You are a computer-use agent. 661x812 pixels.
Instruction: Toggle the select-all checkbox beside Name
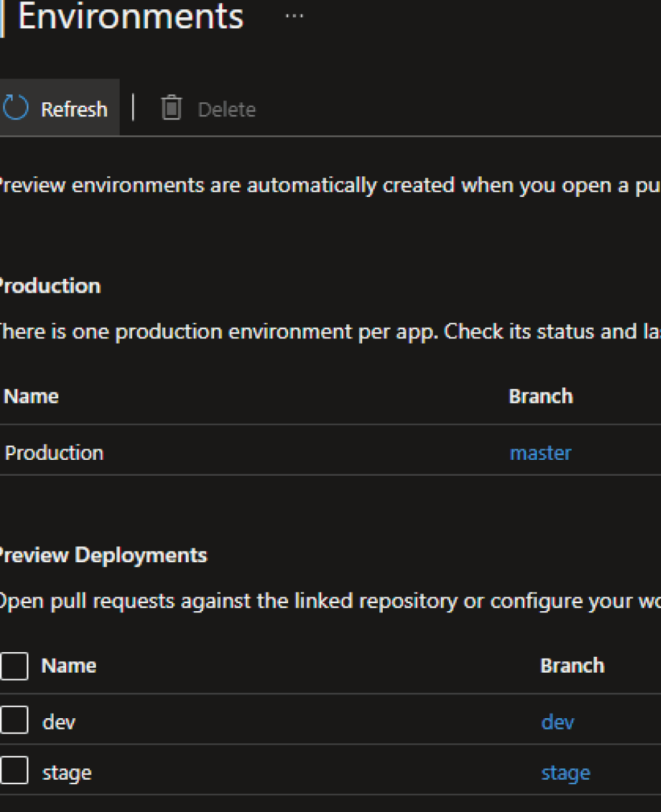(14, 665)
